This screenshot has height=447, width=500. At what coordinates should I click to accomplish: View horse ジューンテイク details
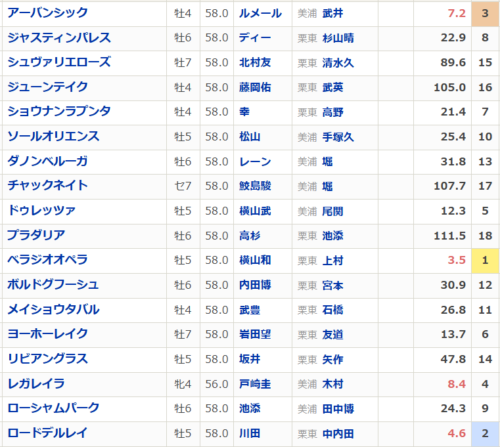pos(48,87)
